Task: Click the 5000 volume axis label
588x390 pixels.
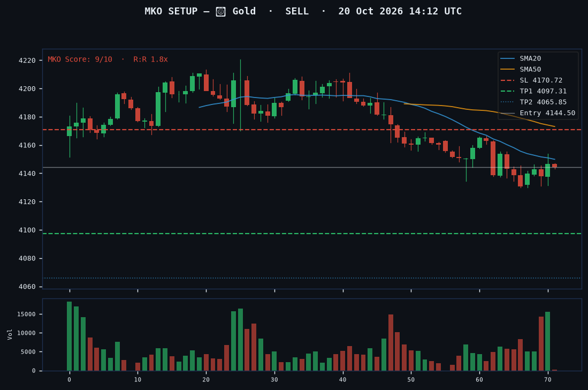Action: click(28, 352)
